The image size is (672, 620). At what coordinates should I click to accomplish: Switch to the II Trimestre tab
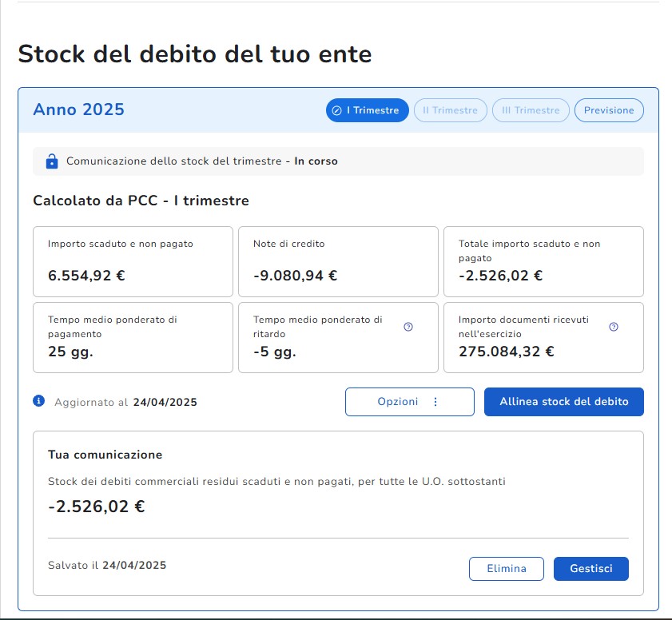click(451, 110)
